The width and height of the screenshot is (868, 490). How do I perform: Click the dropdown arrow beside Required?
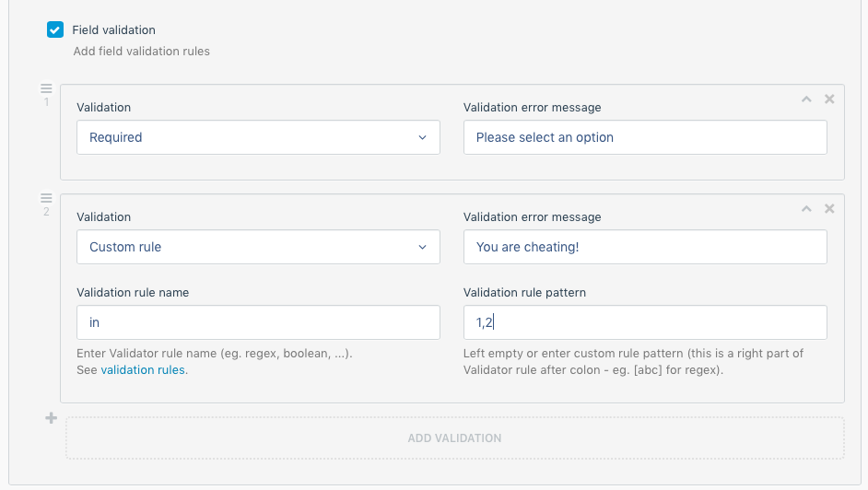tap(422, 137)
